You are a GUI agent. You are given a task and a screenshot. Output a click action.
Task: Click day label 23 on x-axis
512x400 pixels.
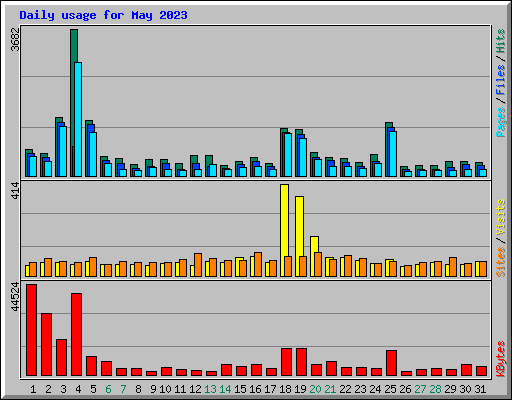(360, 389)
